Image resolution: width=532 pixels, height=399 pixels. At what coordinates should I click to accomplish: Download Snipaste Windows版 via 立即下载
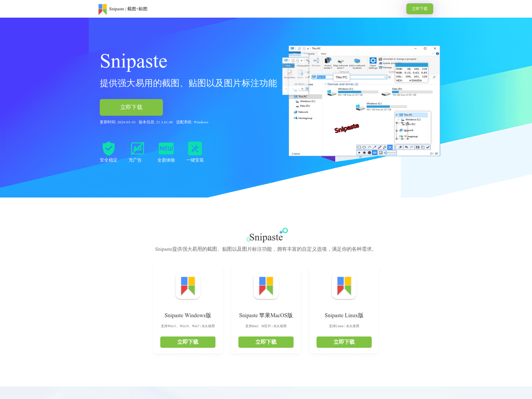tap(188, 342)
